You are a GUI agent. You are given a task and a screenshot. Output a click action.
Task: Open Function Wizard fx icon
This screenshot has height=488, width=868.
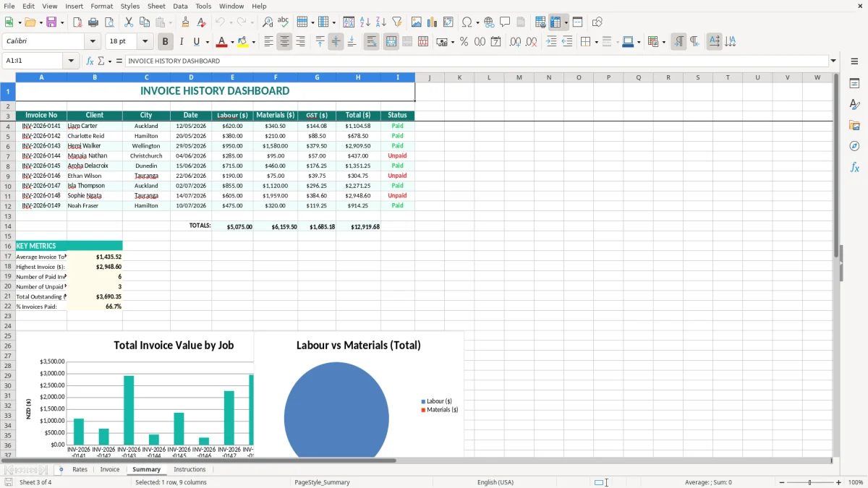coord(90,61)
